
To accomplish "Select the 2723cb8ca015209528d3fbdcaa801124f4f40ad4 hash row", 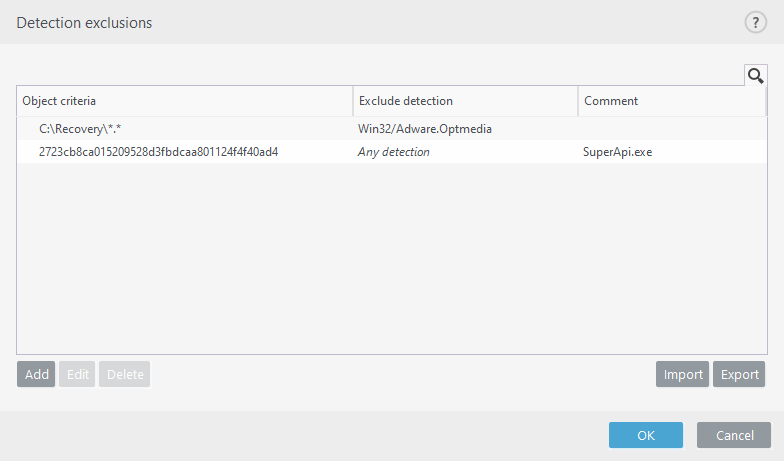I will [x=392, y=152].
